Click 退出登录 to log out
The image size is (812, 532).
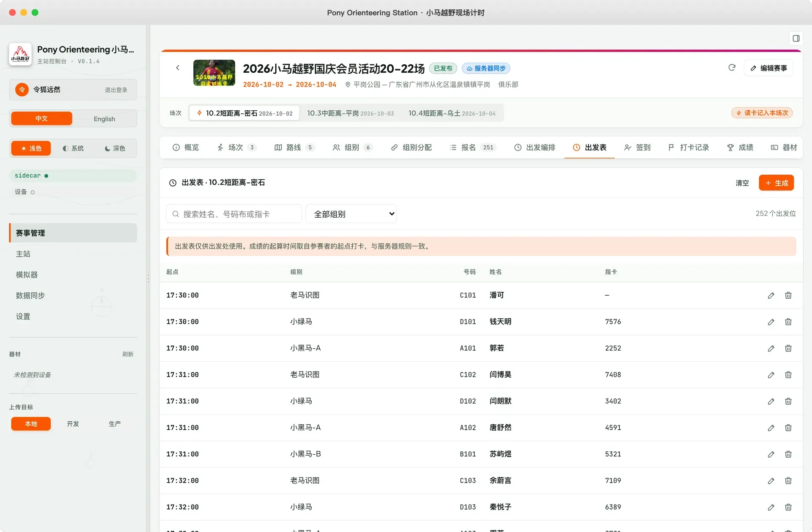click(x=116, y=90)
